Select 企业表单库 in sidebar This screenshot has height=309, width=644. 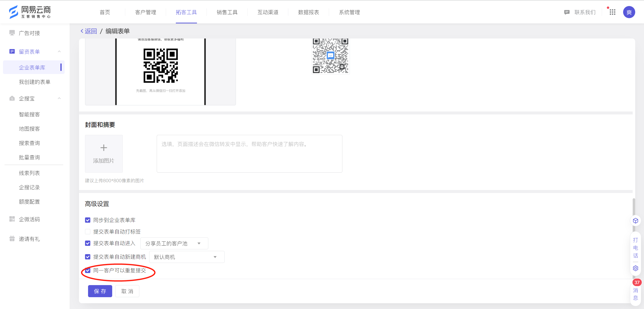pyautogui.click(x=34, y=67)
